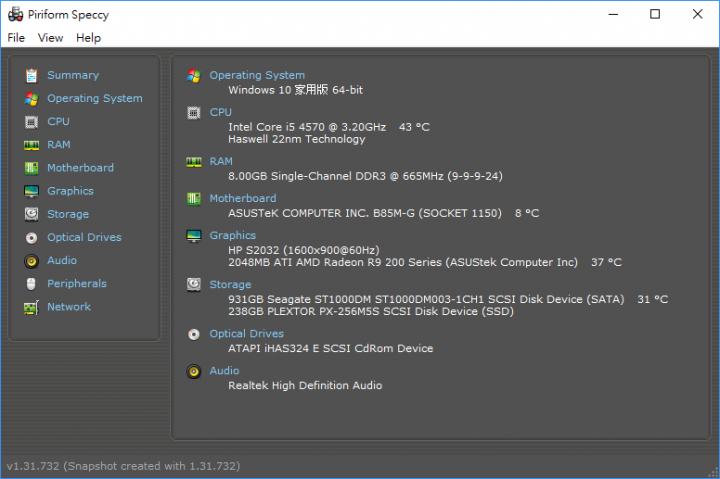
Task: Click the RAM icon in summary panel
Action: pyautogui.click(x=194, y=162)
